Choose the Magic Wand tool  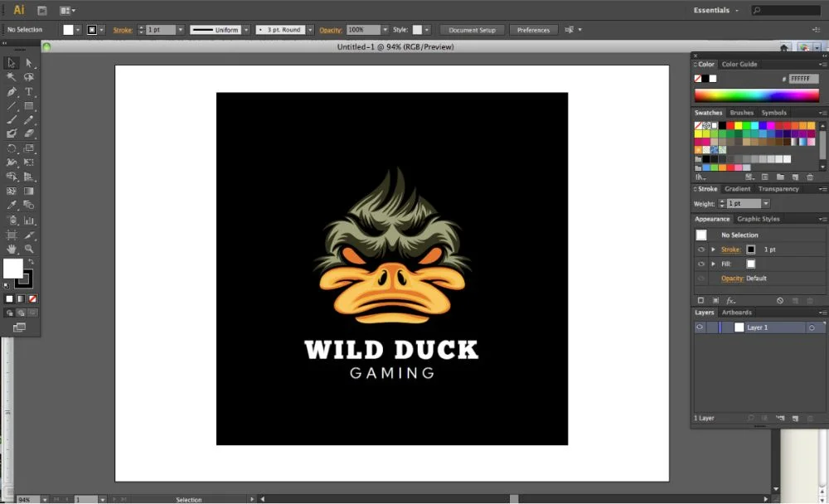tap(12, 77)
